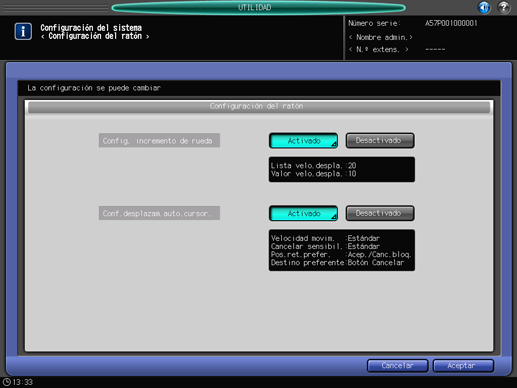Click 'Valor velo.despla.:10' value
This screenshot has height=388, width=517.
(313, 174)
